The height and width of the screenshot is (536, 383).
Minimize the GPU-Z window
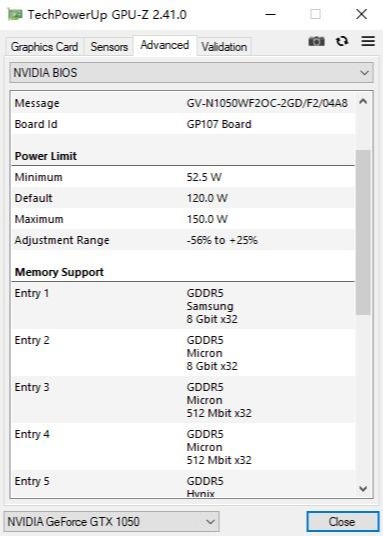tap(270, 15)
